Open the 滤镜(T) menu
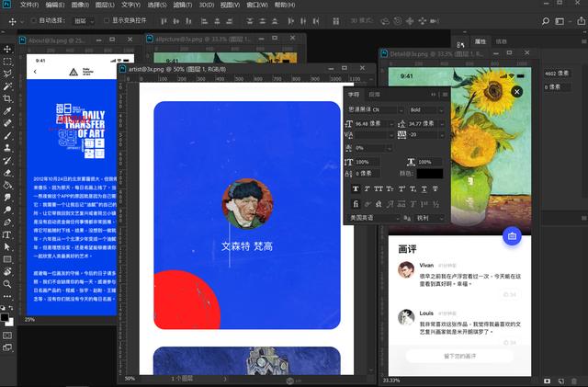588x387 pixels. [x=182, y=5]
